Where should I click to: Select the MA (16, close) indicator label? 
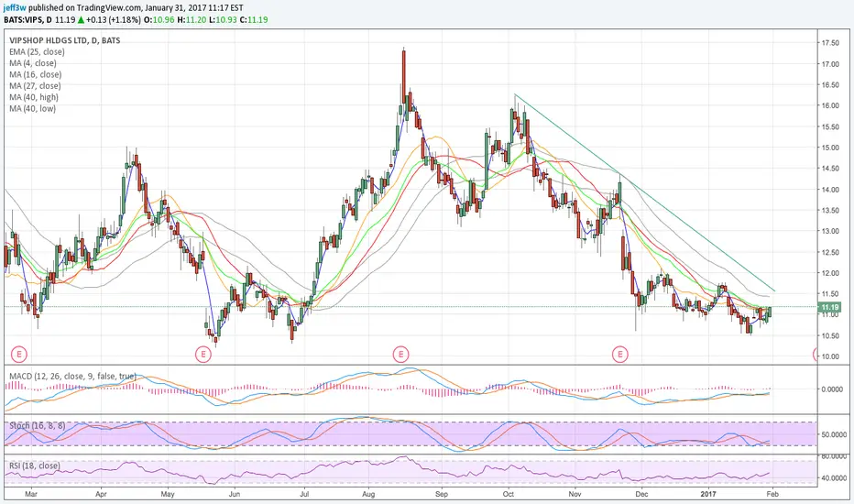pos(36,74)
